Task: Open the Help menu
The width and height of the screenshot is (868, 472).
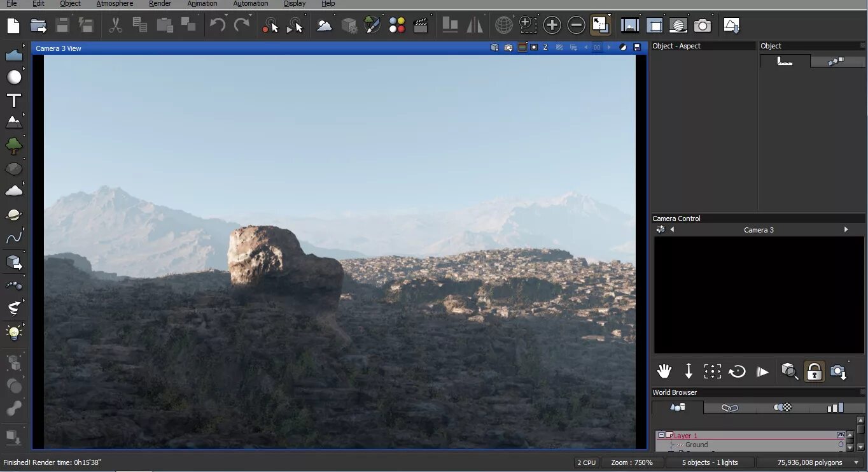Action: 328,4
